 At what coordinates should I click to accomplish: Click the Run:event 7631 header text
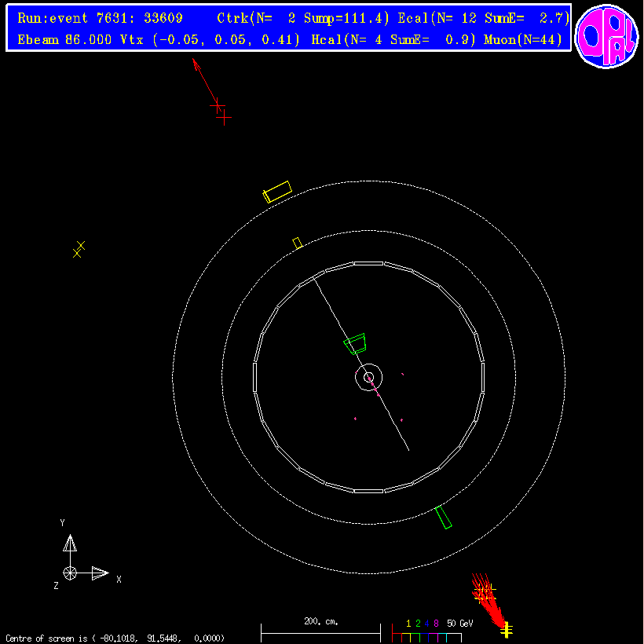[x=101, y=18]
